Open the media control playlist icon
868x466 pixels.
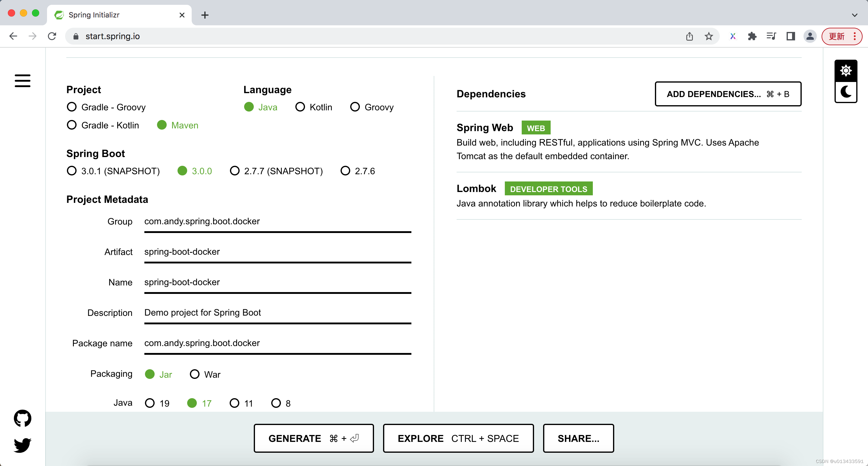(x=771, y=36)
